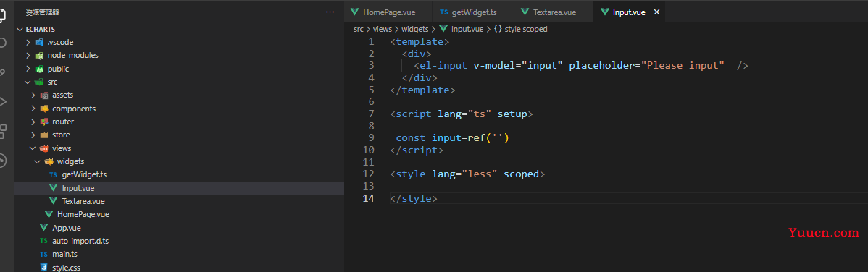Select the Input.vue editor tab

coord(629,12)
